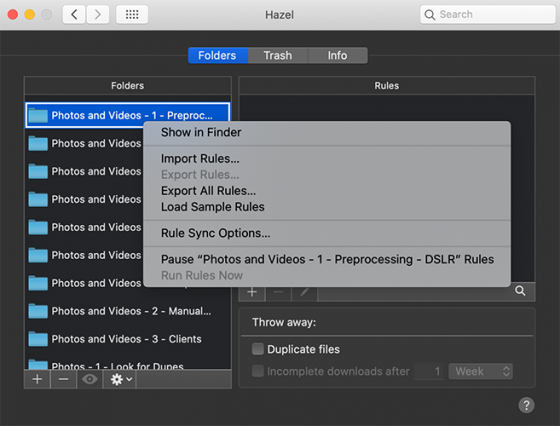Enable Duplicate files checkbox

tap(258, 349)
